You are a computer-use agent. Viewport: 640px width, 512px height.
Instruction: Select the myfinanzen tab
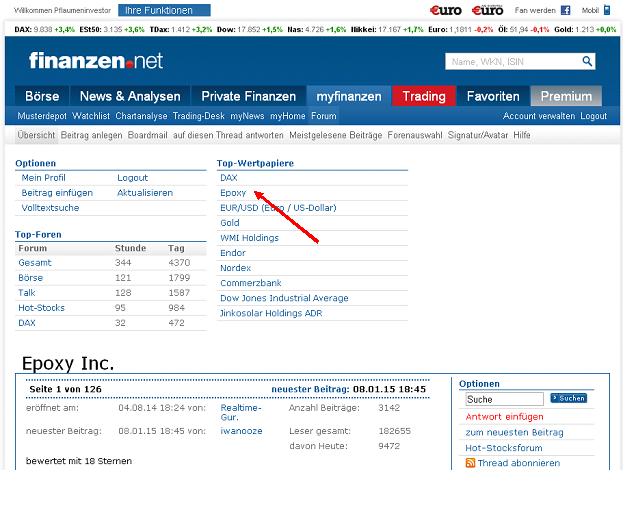[349, 96]
